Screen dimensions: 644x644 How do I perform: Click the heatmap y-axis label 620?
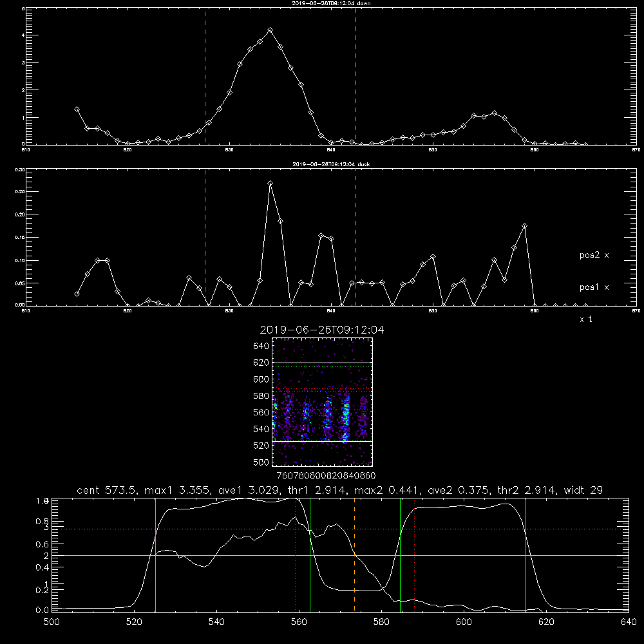click(261, 363)
